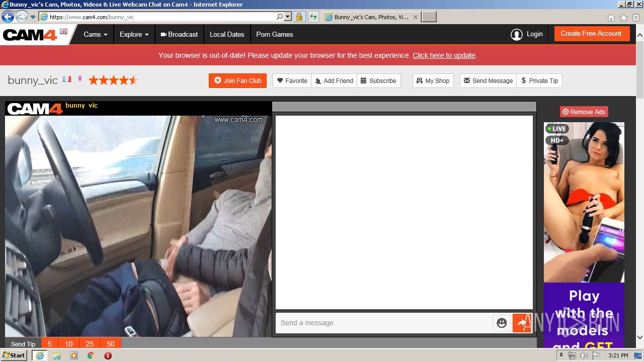Open media player taskbar icon
The width and height of the screenshot is (644, 362).
(x=74, y=355)
